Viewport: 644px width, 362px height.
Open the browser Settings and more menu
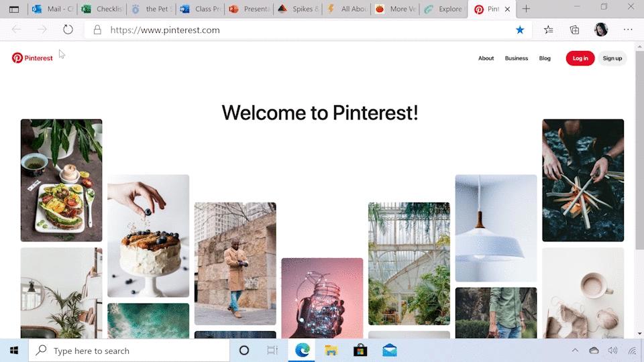click(x=628, y=29)
